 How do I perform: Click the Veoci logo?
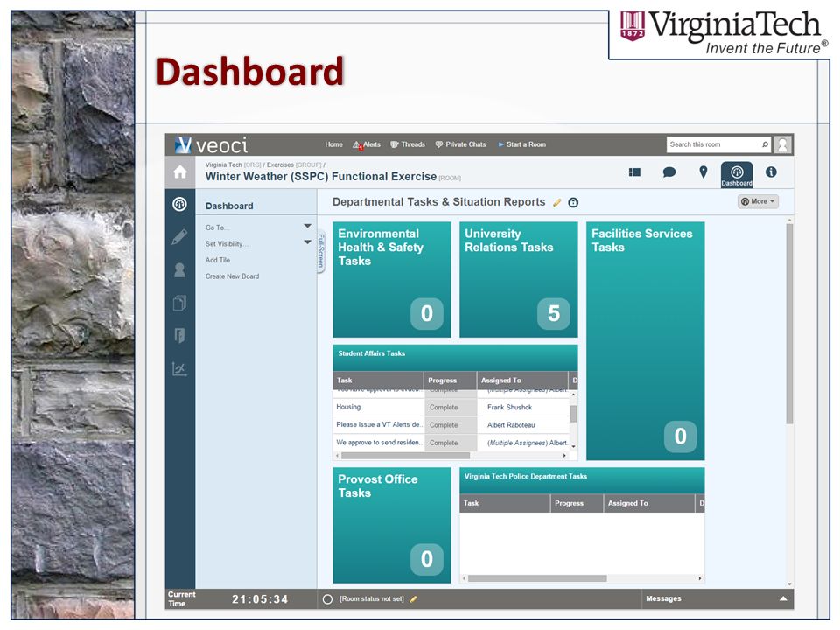coord(211,144)
